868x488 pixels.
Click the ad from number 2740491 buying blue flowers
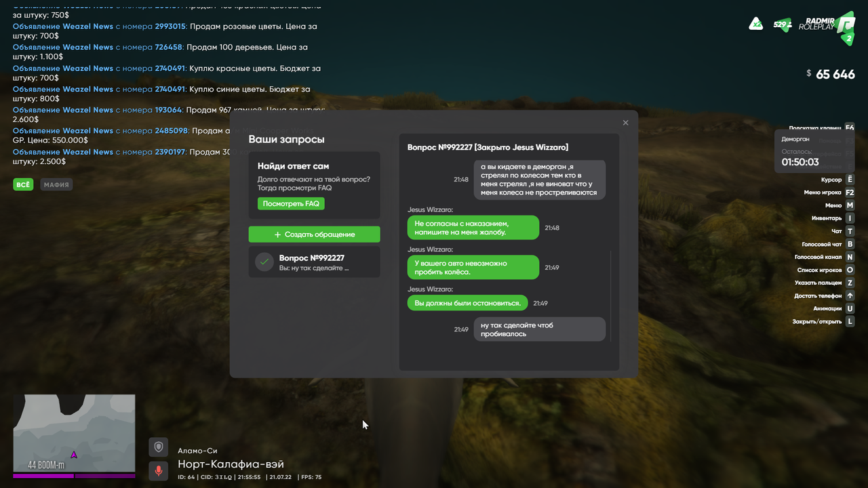(161, 94)
